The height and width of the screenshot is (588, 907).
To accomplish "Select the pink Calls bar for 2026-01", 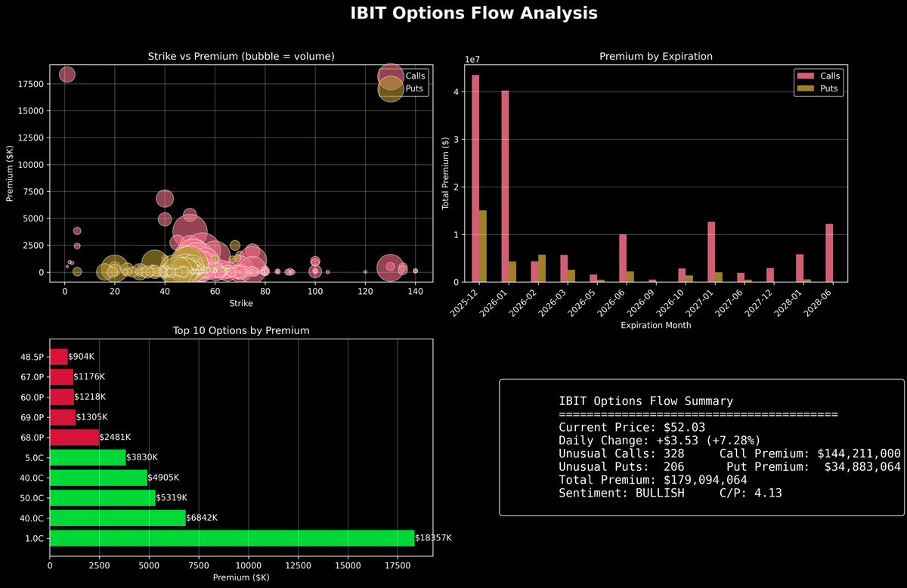I will 505,186.
